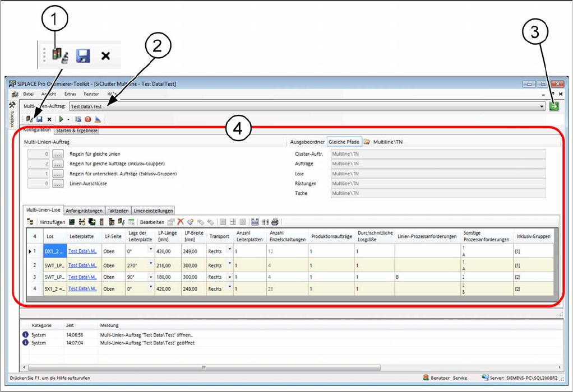
Task: Toggle the Gleiche Pfade button
Action: [x=344, y=142]
